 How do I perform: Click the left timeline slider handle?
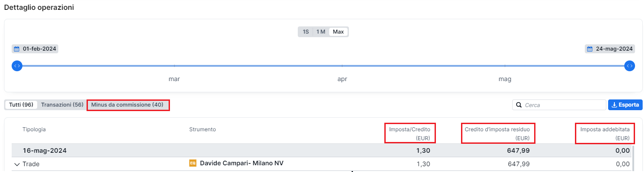click(x=17, y=66)
